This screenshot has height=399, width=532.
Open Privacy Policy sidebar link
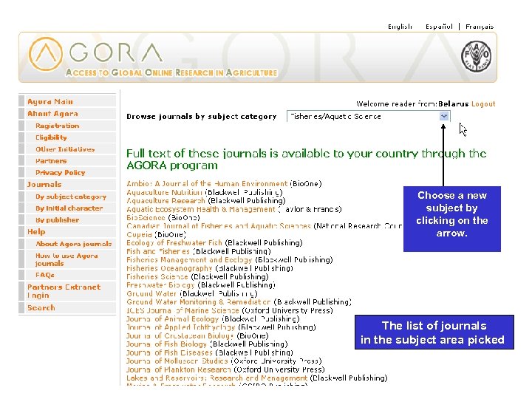pos(61,172)
